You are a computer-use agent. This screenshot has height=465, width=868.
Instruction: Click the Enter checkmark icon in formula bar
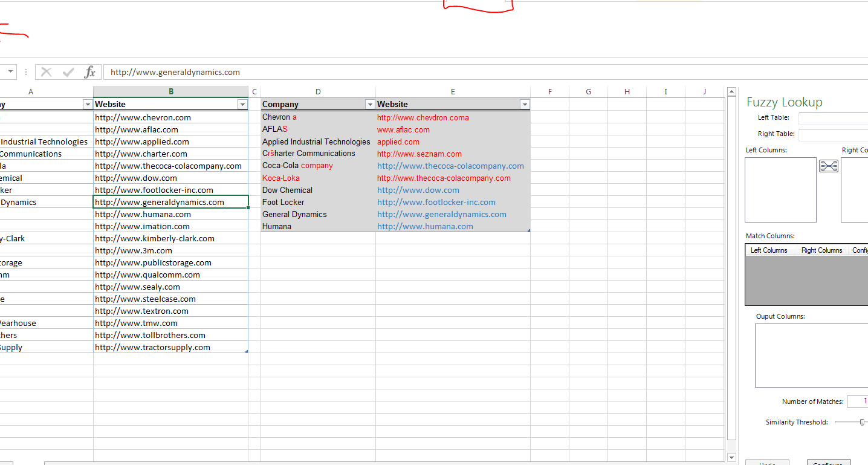(68, 71)
